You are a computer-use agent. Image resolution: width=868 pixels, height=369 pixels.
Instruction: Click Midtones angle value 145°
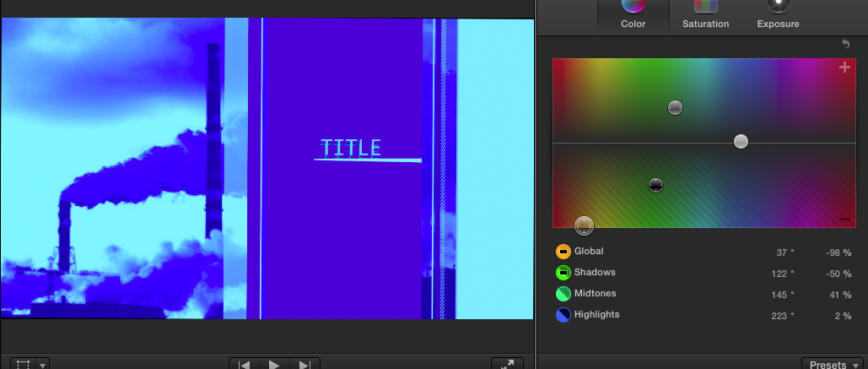coord(783,295)
